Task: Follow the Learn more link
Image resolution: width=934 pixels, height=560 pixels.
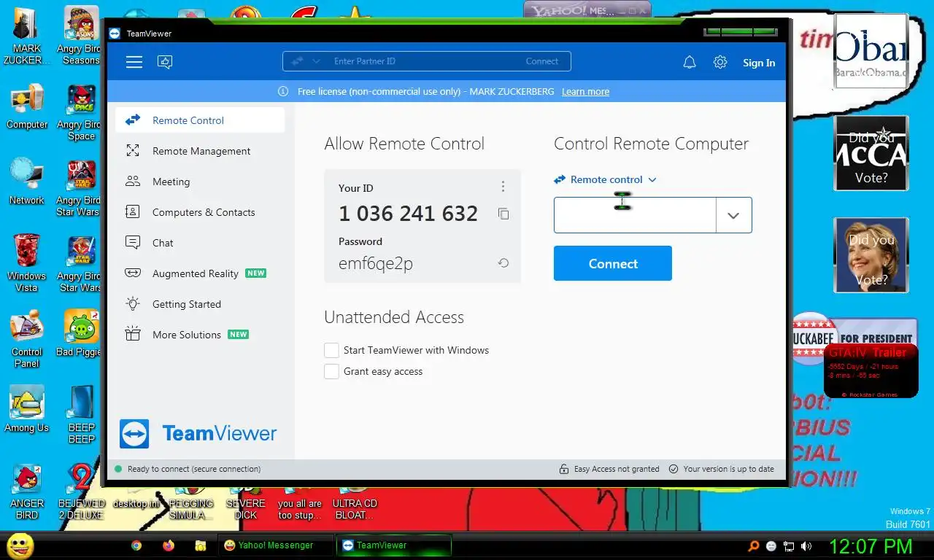Action: tap(585, 91)
